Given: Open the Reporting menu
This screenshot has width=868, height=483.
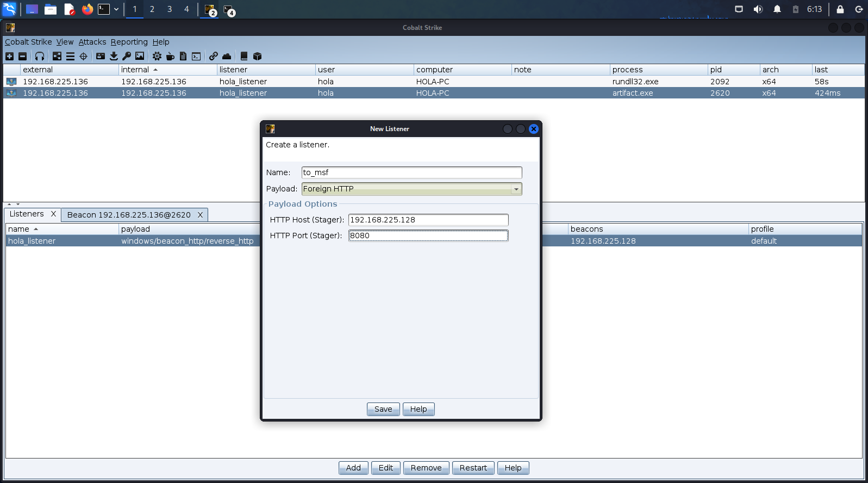Looking at the screenshot, I should pyautogui.click(x=129, y=42).
